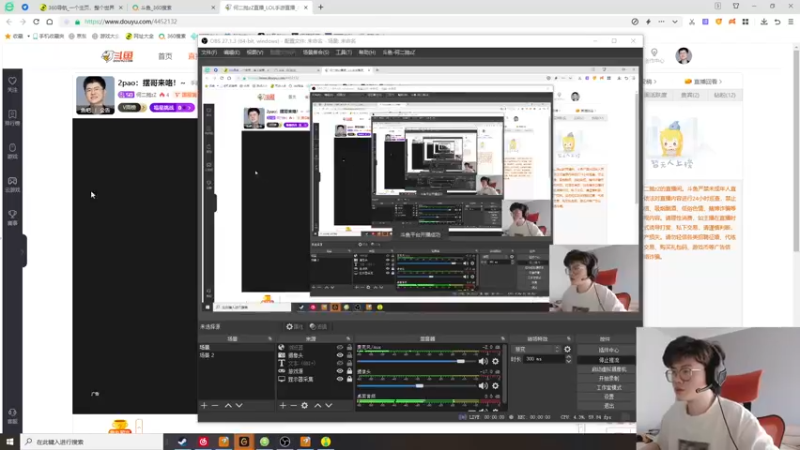Viewport: 800px width, 450px height.
Task: Open the Windows Start menu
Action: [9, 442]
